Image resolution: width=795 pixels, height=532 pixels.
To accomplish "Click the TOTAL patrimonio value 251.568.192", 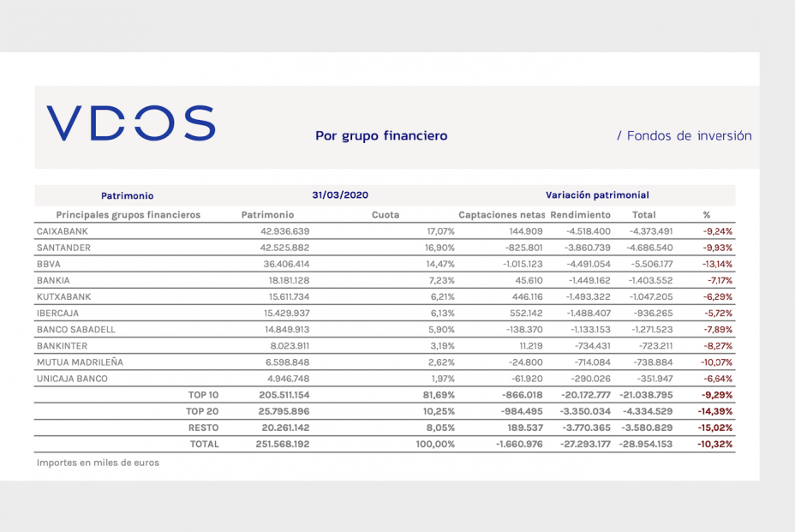I will click(284, 444).
